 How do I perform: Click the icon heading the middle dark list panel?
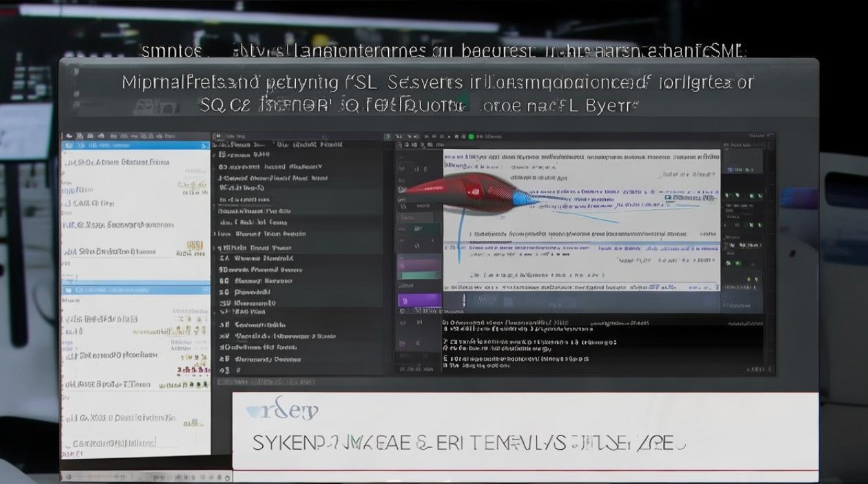219,137
